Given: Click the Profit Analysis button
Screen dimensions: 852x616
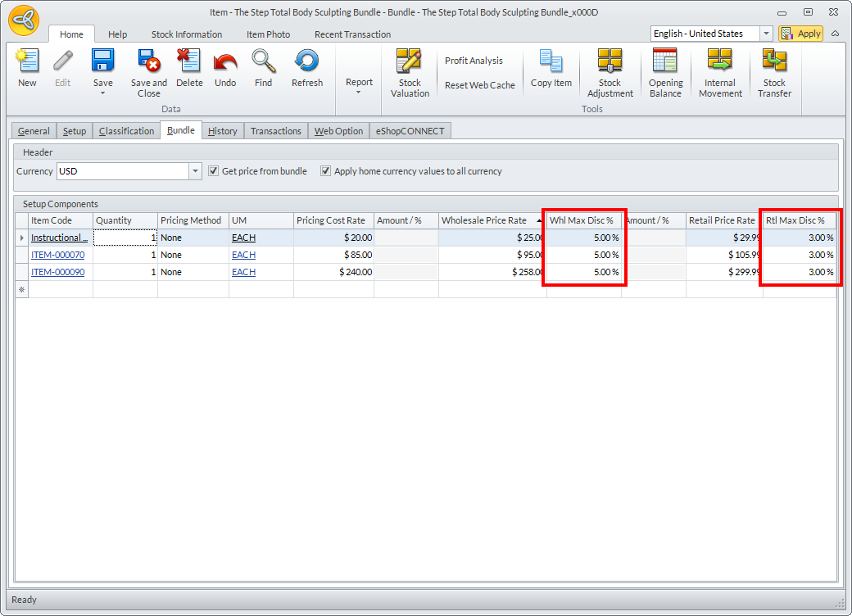Looking at the screenshot, I should coord(474,61).
